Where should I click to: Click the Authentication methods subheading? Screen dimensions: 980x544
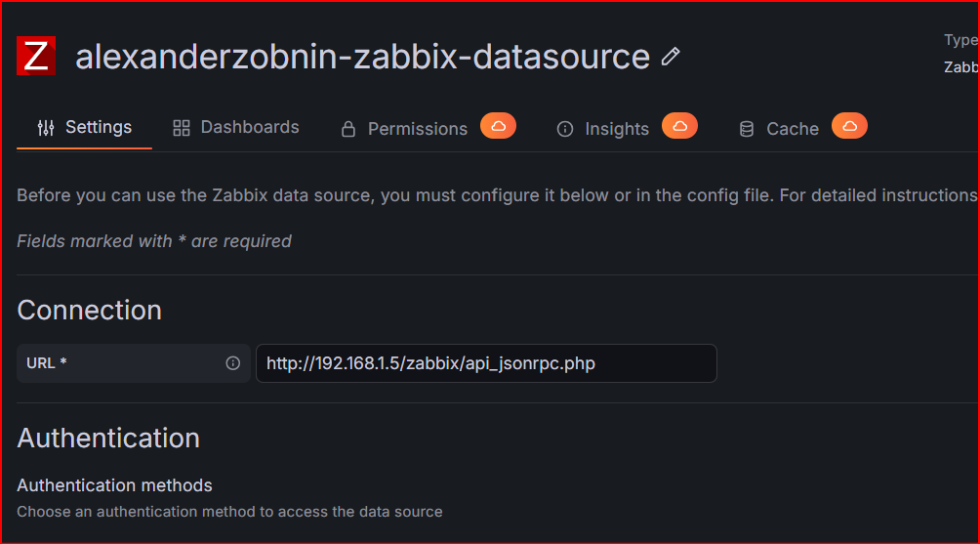click(114, 485)
